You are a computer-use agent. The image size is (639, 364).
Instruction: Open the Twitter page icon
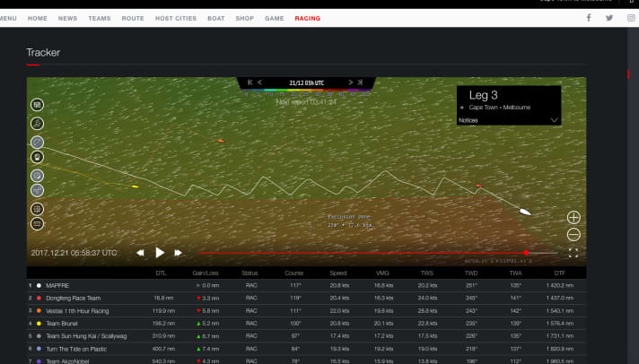pos(609,18)
